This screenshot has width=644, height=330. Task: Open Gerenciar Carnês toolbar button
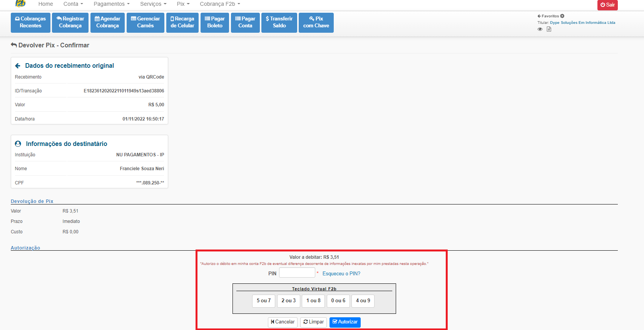(146, 22)
